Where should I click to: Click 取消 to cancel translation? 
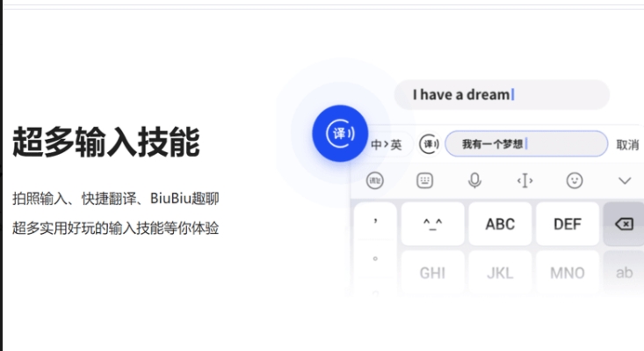tap(627, 144)
